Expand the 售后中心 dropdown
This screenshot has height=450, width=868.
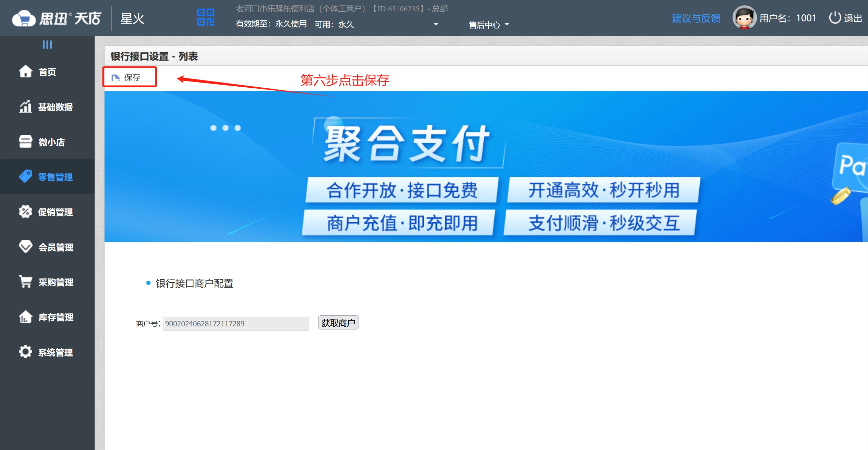(489, 25)
